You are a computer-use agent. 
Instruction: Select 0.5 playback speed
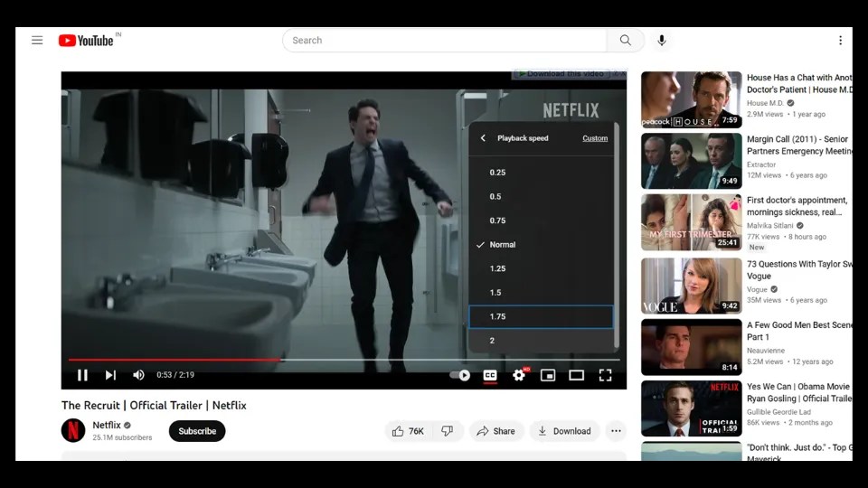point(541,196)
